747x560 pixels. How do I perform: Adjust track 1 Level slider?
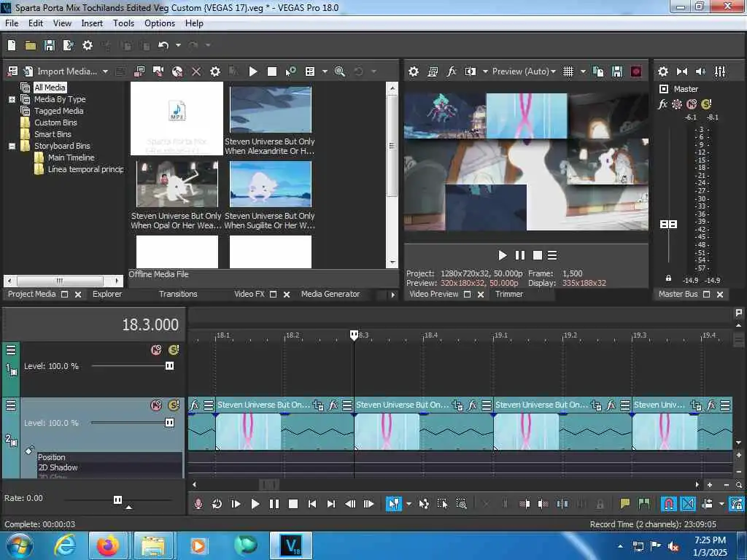[169, 366]
